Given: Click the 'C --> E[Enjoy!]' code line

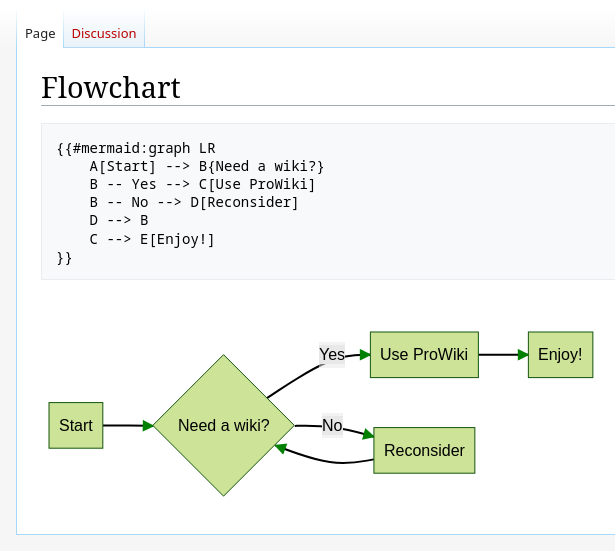Looking at the screenshot, I should point(152,239).
